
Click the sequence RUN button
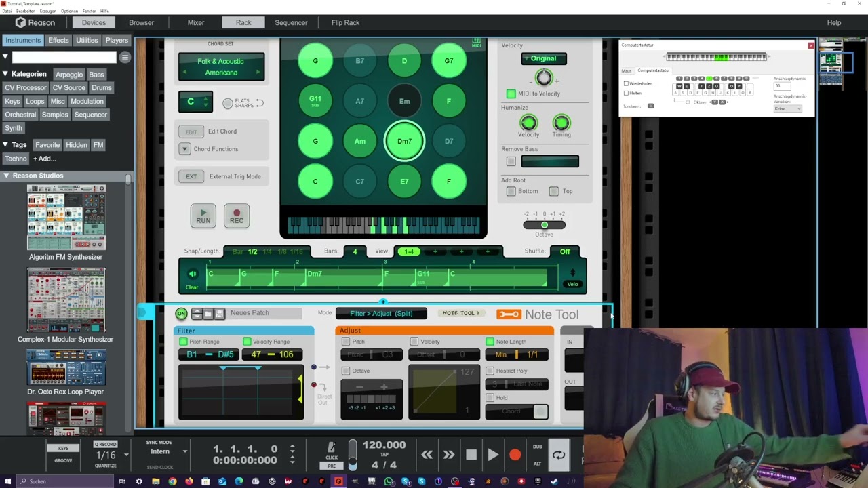(x=203, y=216)
